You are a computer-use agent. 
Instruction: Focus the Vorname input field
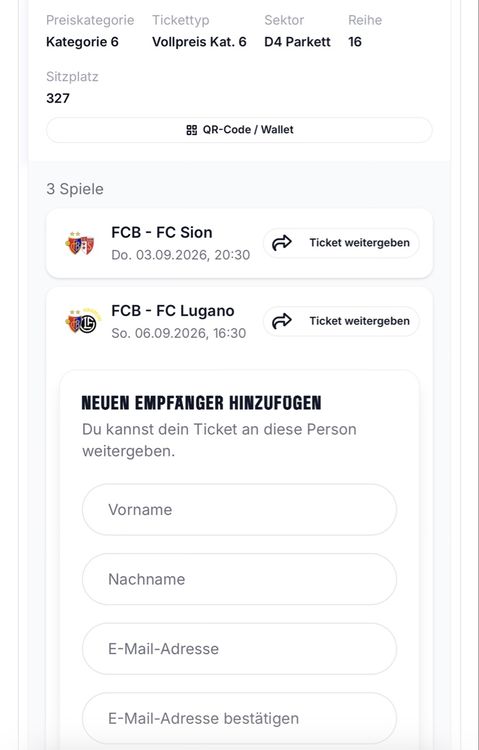(239, 509)
